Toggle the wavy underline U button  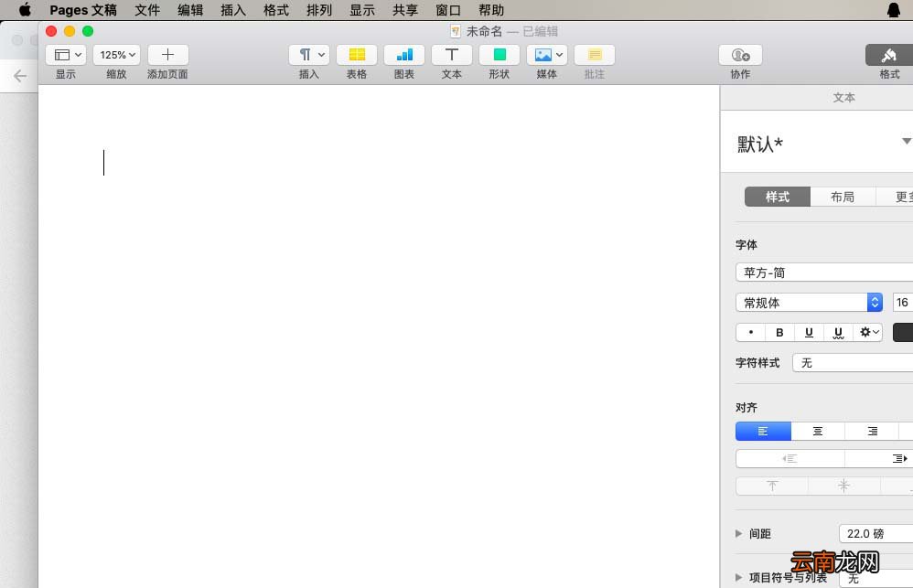pyautogui.click(x=838, y=333)
